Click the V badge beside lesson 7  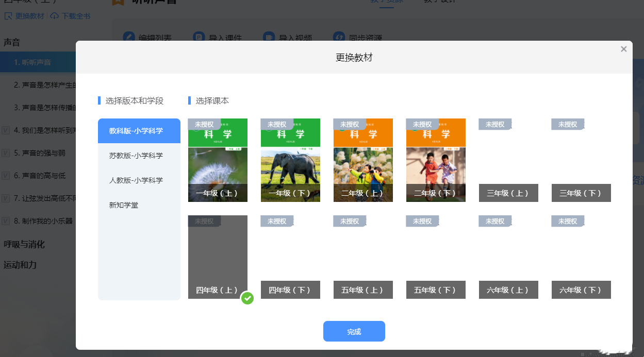[6, 198]
